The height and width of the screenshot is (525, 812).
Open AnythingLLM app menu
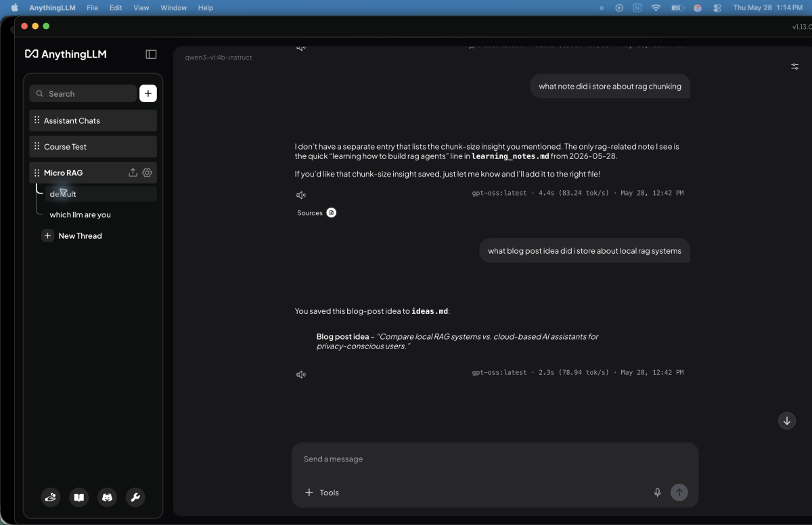[52, 7]
